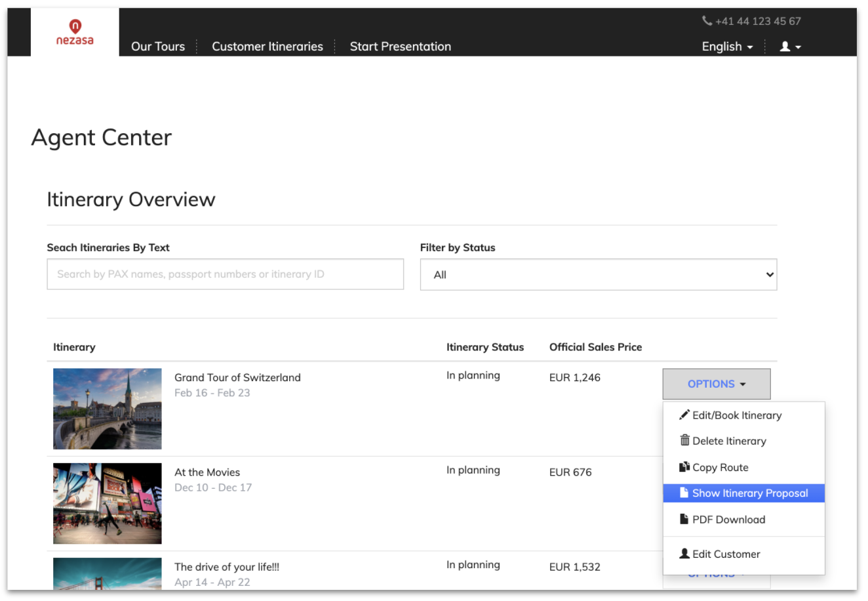Toggle the OPTIONS dropdown for Grand Tour
Viewport: 868px width, 601px height.
pyautogui.click(x=717, y=384)
